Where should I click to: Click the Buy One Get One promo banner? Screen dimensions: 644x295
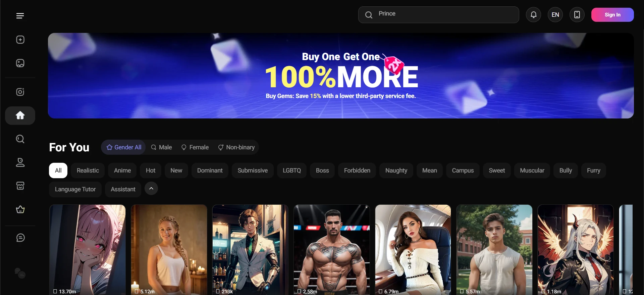[340, 76]
